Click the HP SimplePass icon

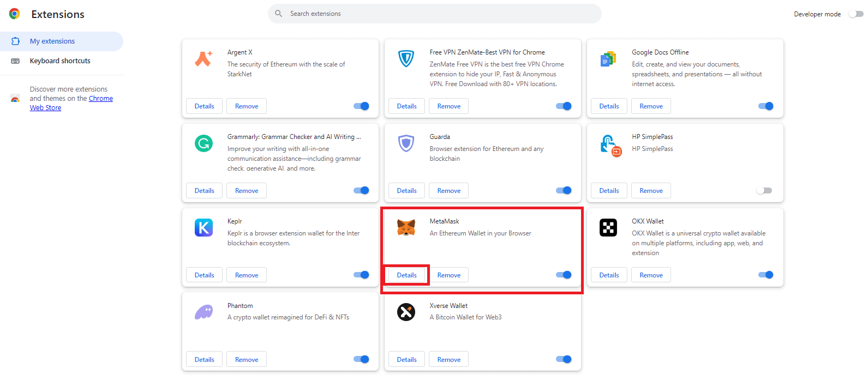610,146
